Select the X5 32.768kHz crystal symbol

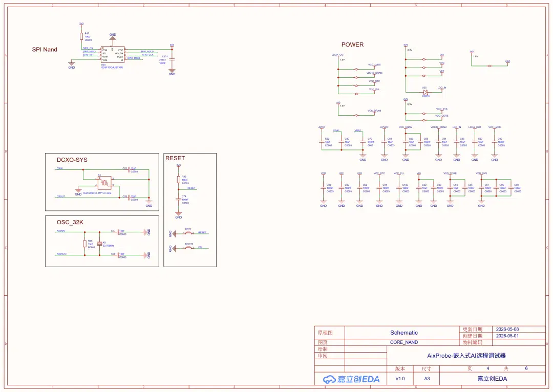pyautogui.click(x=99, y=243)
